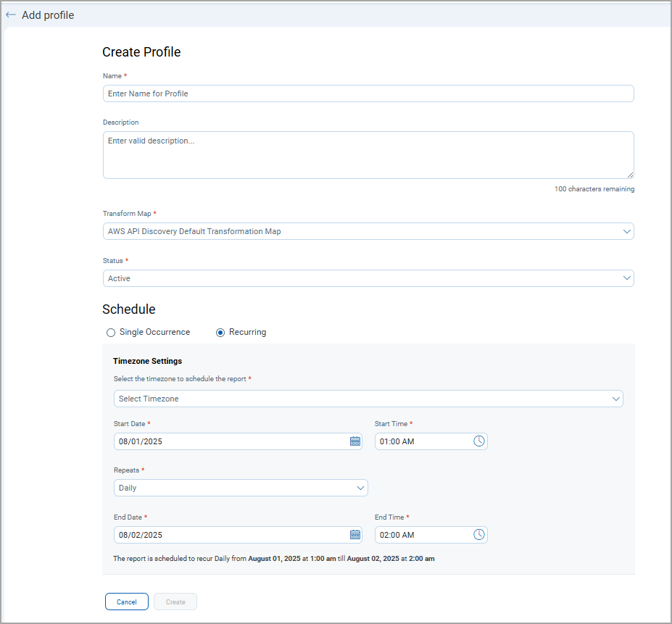672x624 pixels.
Task: Open the Start Time clock picker icon
Action: 479,441
